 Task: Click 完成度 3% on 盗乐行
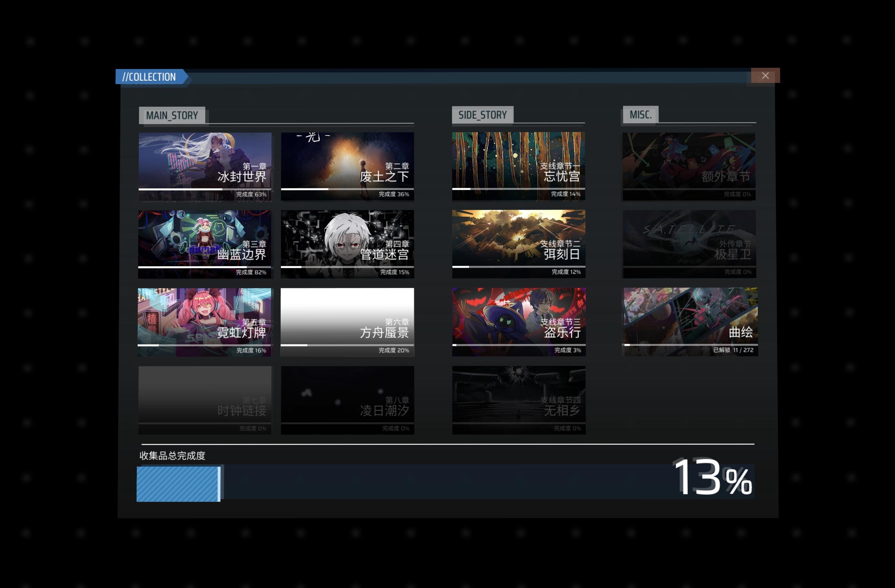click(567, 350)
